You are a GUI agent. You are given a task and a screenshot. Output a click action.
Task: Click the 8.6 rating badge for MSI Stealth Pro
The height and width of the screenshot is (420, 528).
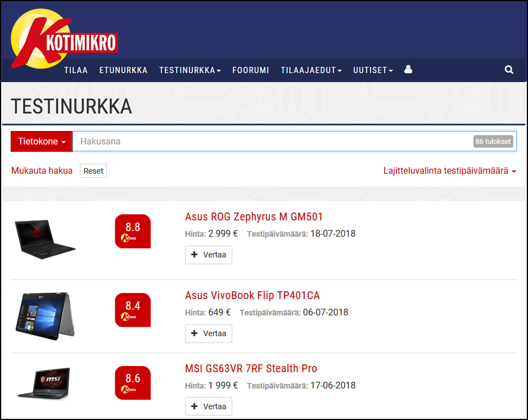click(132, 383)
